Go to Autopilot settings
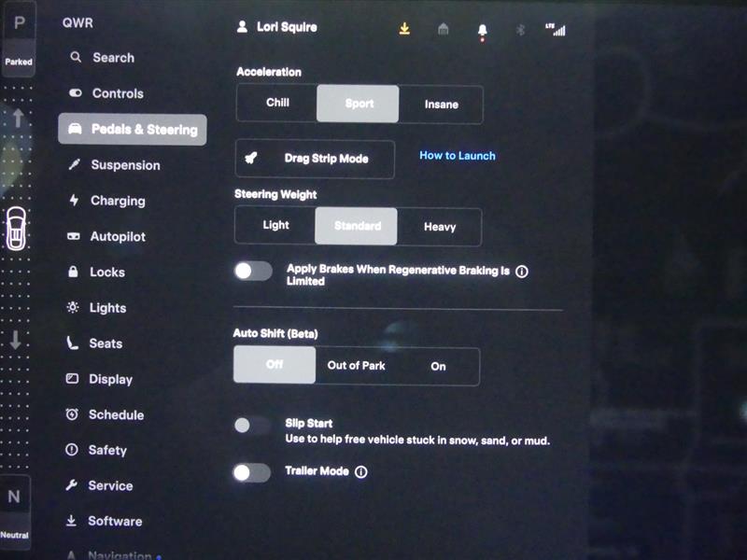 (x=118, y=237)
